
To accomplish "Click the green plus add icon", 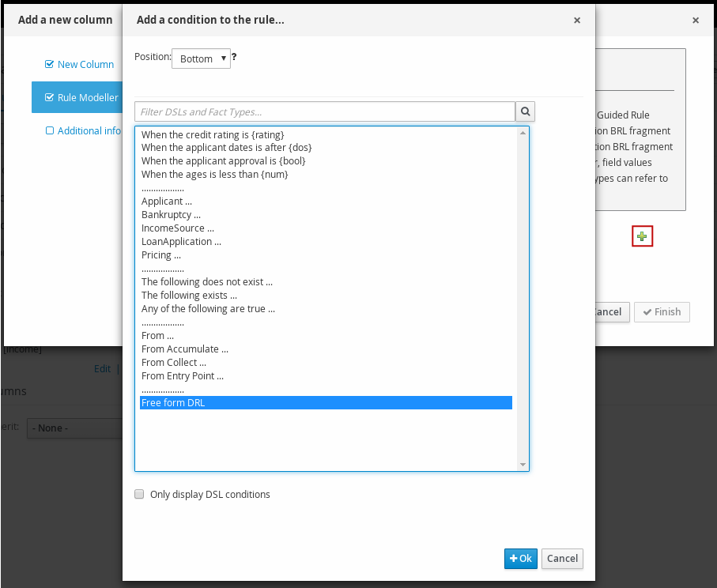I will pos(642,236).
